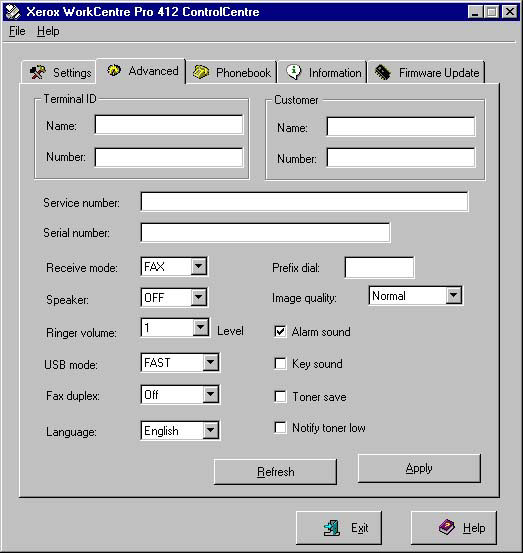This screenshot has width=523, height=553.
Task: Click the Customer Name field
Action: tap(401, 127)
